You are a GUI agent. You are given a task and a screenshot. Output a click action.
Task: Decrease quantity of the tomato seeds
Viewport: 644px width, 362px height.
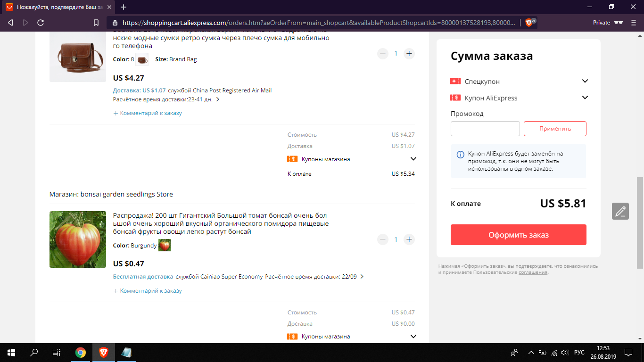[383, 239]
